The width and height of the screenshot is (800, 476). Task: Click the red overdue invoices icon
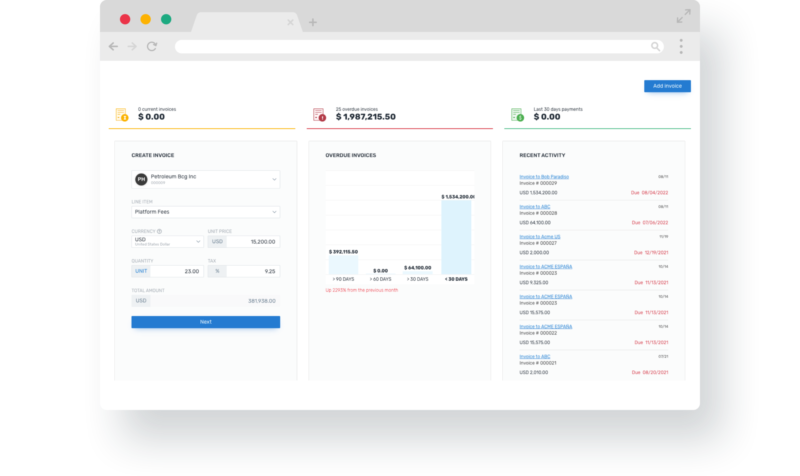point(319,114)
